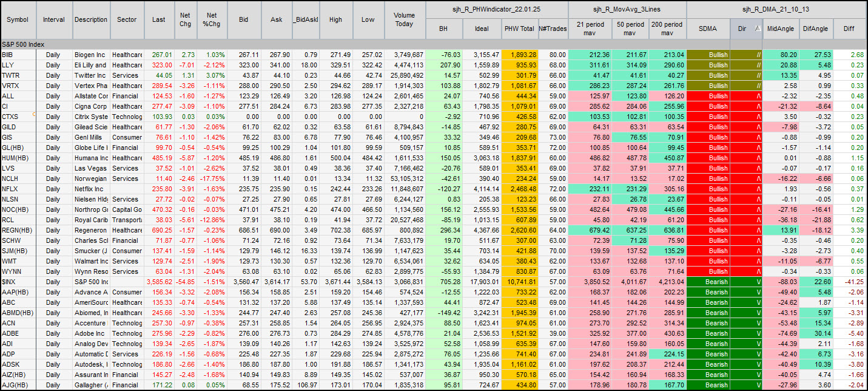This screenshot has height=391, width=868.
Task: Click the WYNN symbol cell
Action: 18,271
